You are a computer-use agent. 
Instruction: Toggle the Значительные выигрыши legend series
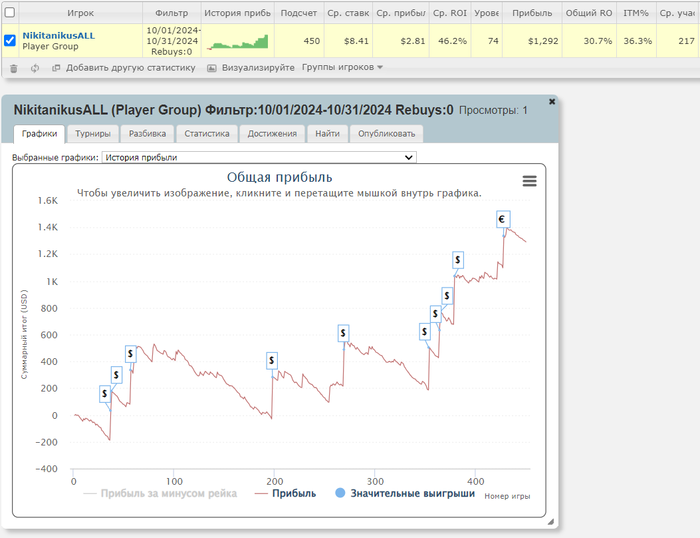pyautogui.click(x=405, y=493)
